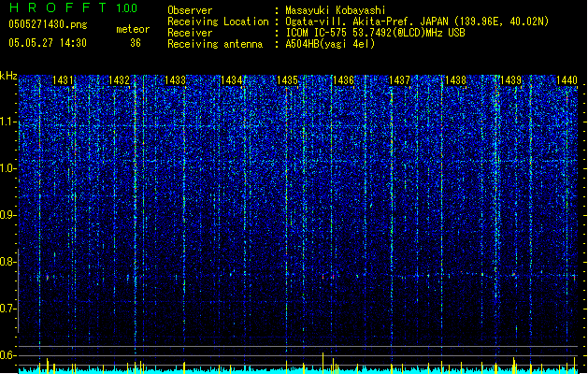Click version number 1.0.0
The image size is (588, 374).
coord(127,8)
